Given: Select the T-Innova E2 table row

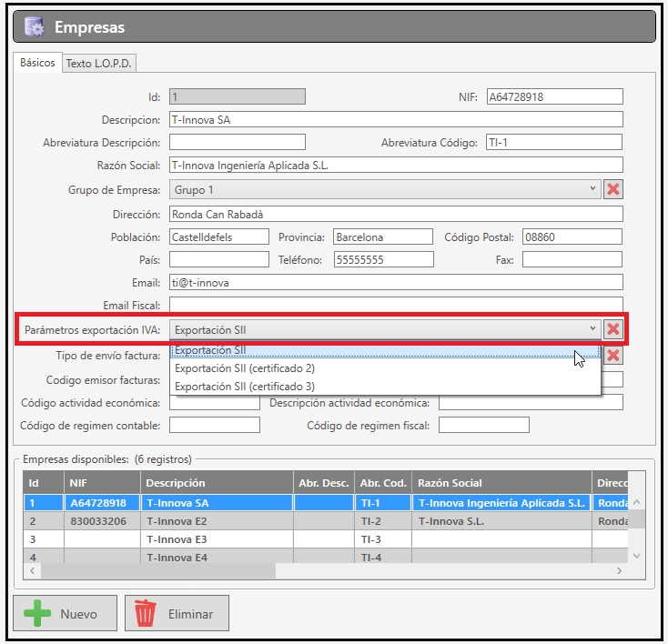Looking at the screenshot, I should coord(326,521).
